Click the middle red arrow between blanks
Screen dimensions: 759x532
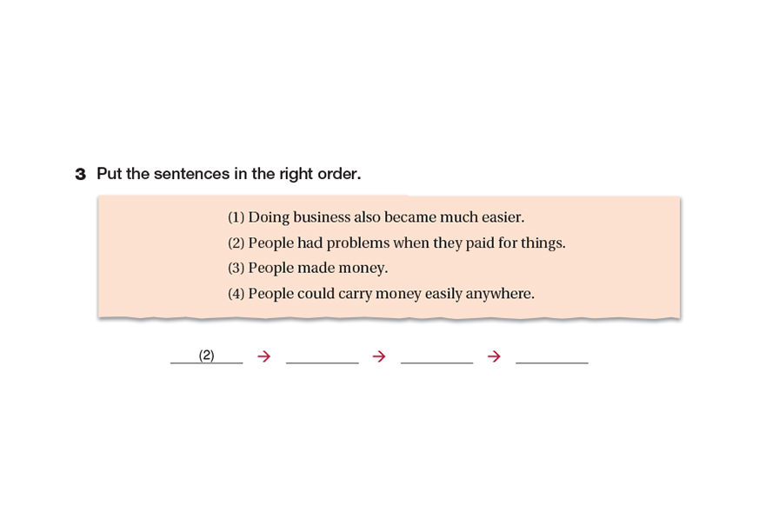click(x=379, y=356)
